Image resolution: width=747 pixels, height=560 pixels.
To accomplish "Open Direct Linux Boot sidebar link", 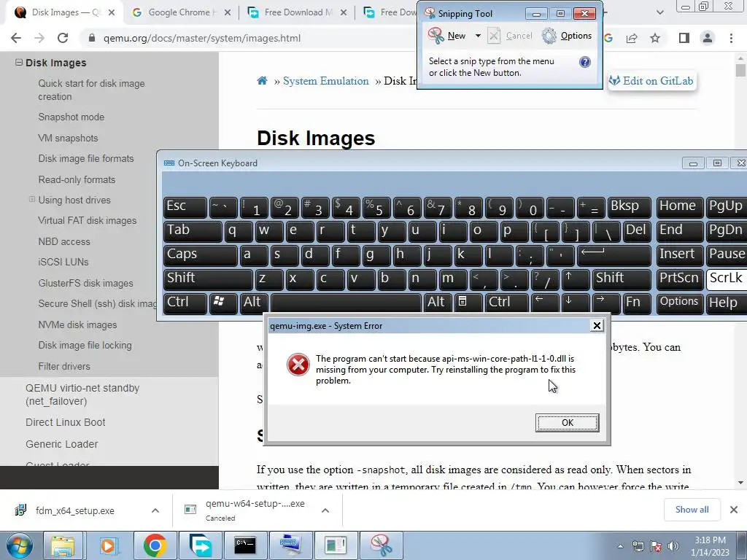I will (66, 422).
